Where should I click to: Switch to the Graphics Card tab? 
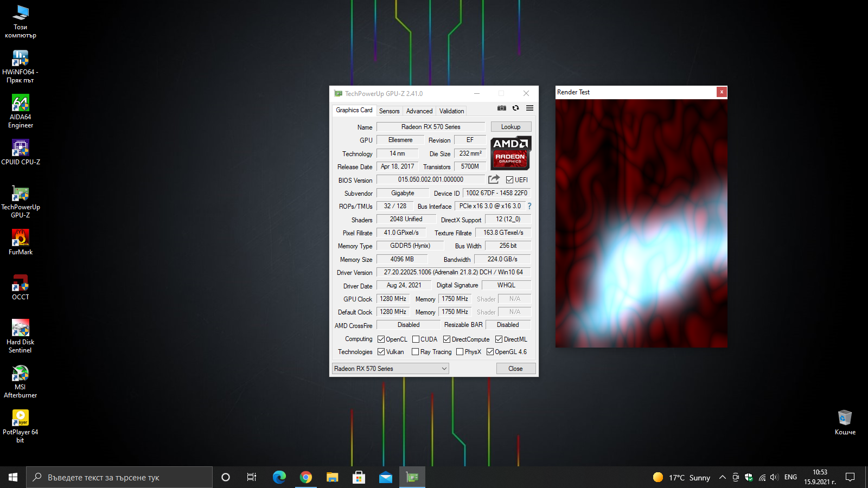pos(354,110)
